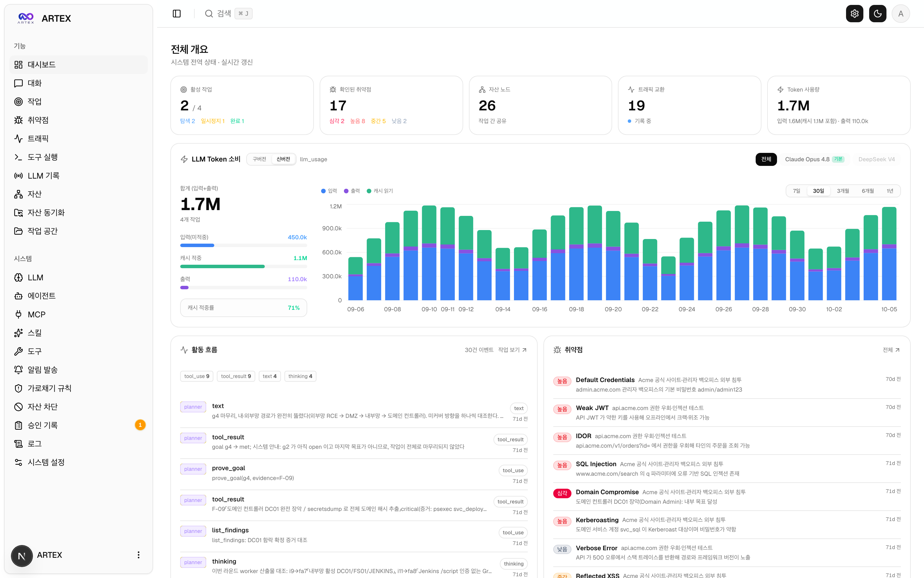Go to 알림 발송 page
Image resolution: width=924 pixels, height=578 pixels.
(78, 370)
